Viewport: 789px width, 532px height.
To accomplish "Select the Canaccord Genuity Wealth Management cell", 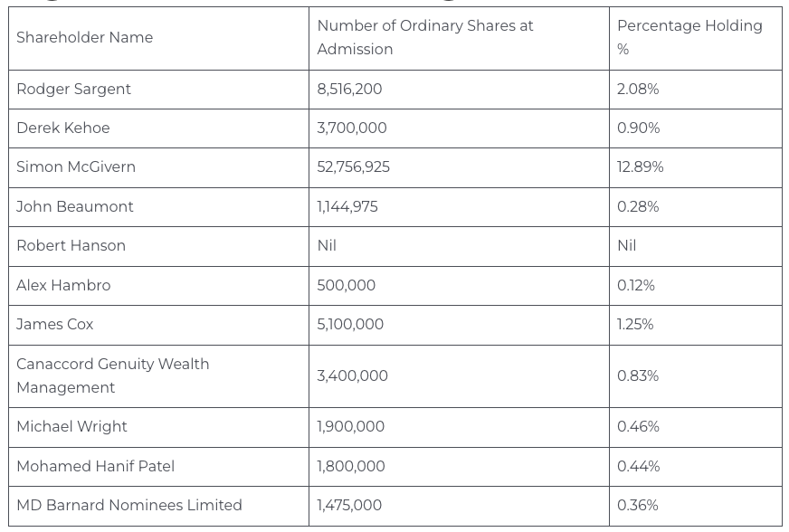I will [x=112, y=375].
